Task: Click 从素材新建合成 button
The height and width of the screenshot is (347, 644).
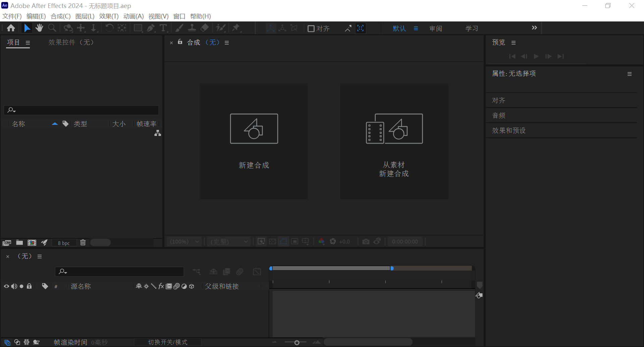Action: pyautogui.click(x=394, y=141)
